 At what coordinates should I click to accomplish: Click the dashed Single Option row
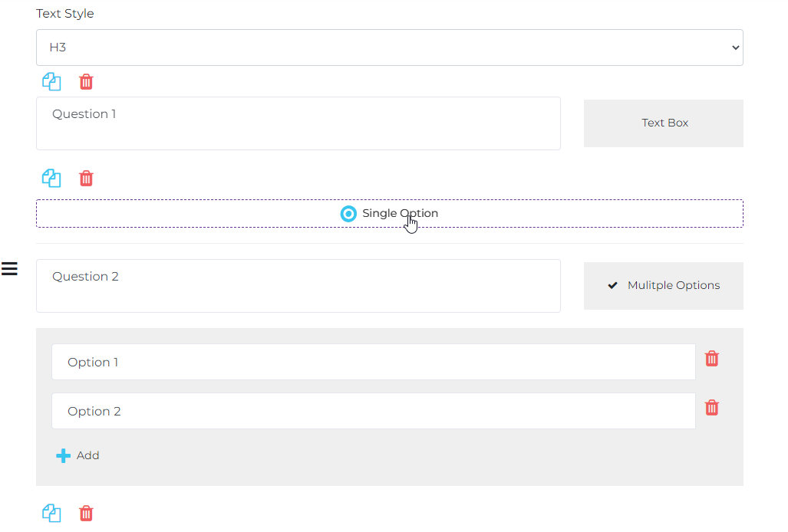point(389,213)
